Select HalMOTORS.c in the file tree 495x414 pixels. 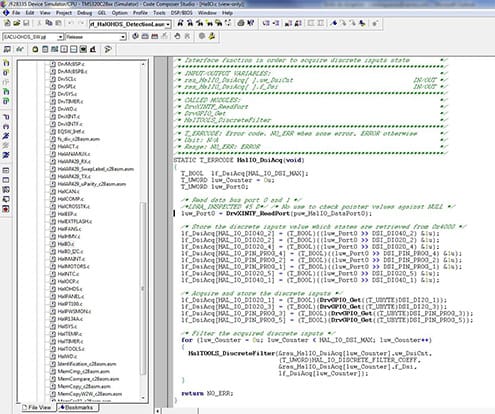[x=73, y=266]
